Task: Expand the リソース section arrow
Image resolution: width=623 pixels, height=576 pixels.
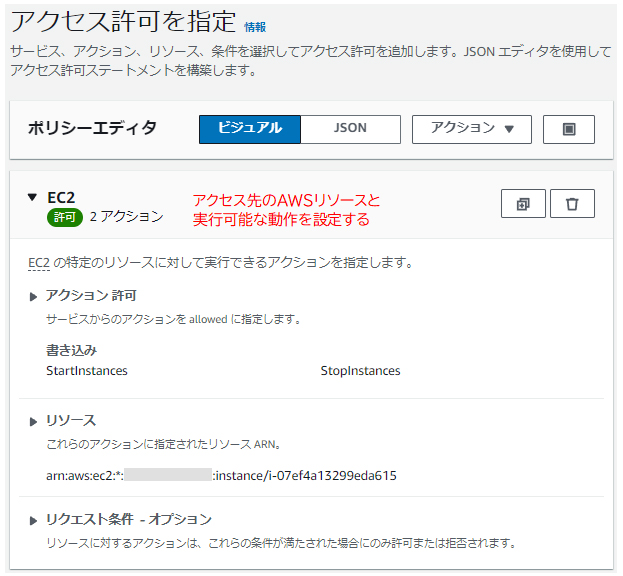Action: pyautogui.click(x=33, y=421)
